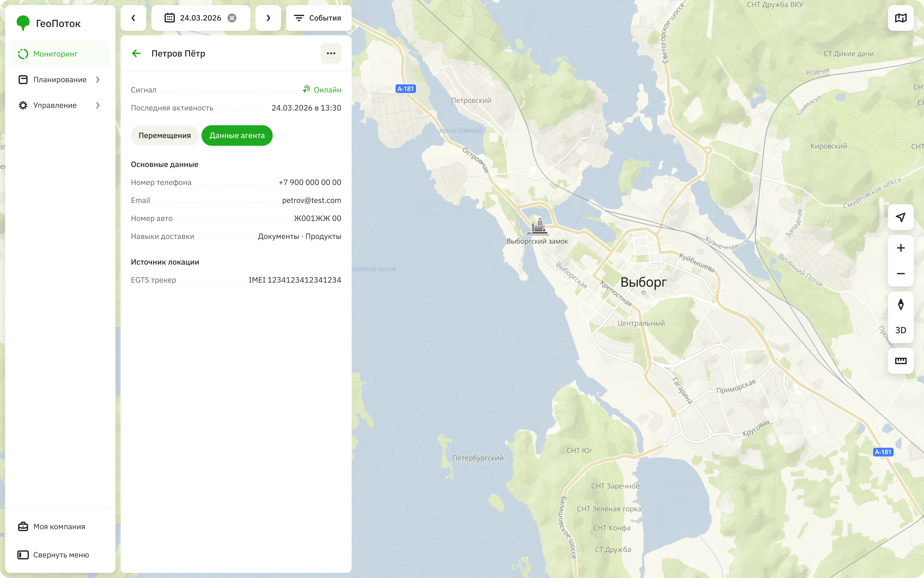924x578 pixels.
Task: Go to the previous date
Action: 133,18
